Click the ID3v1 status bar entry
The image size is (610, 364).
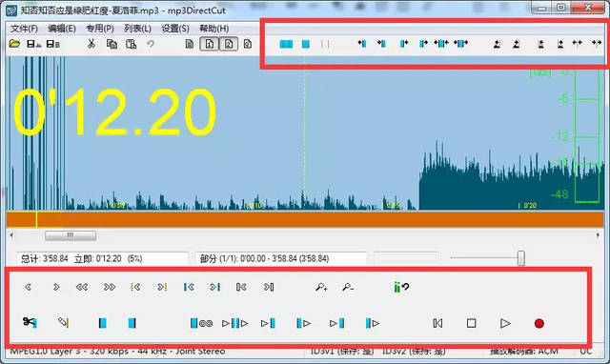341,352
